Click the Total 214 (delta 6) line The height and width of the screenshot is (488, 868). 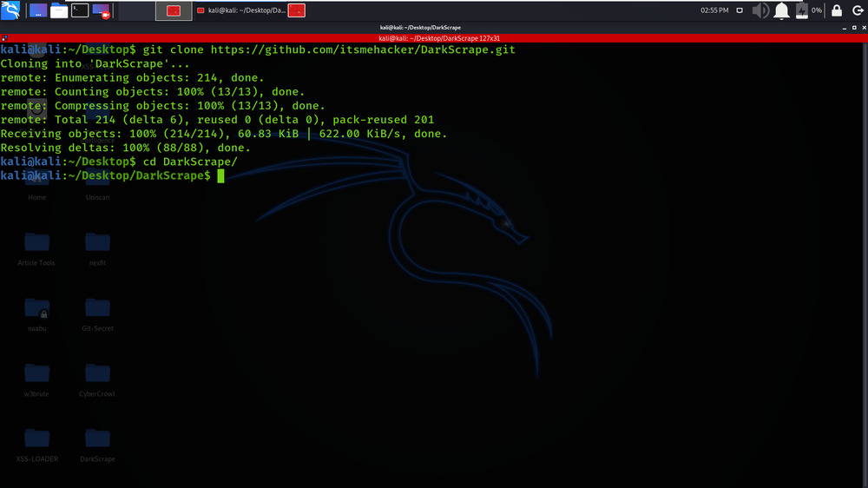tap(217, 120)
